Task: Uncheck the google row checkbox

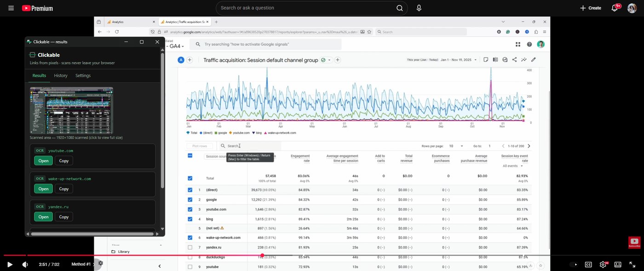Action: click(190, 200)
